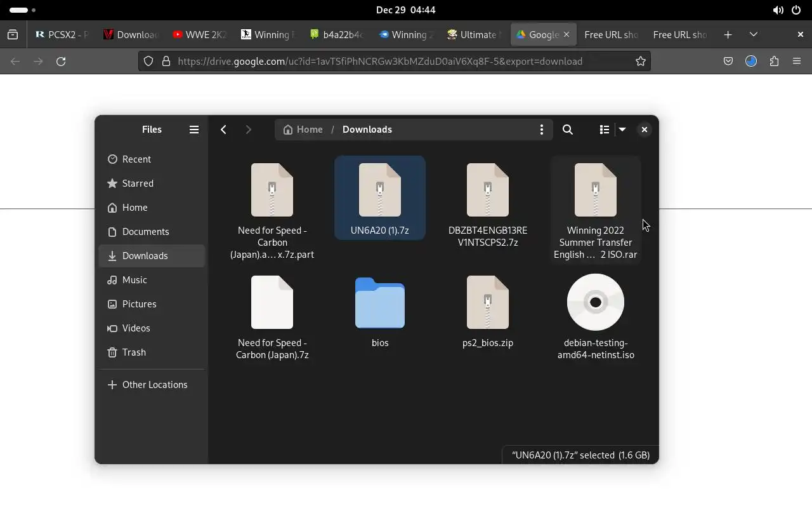Go to Home in the sidebar
The image size is (812, 508).
coord(152,208)
